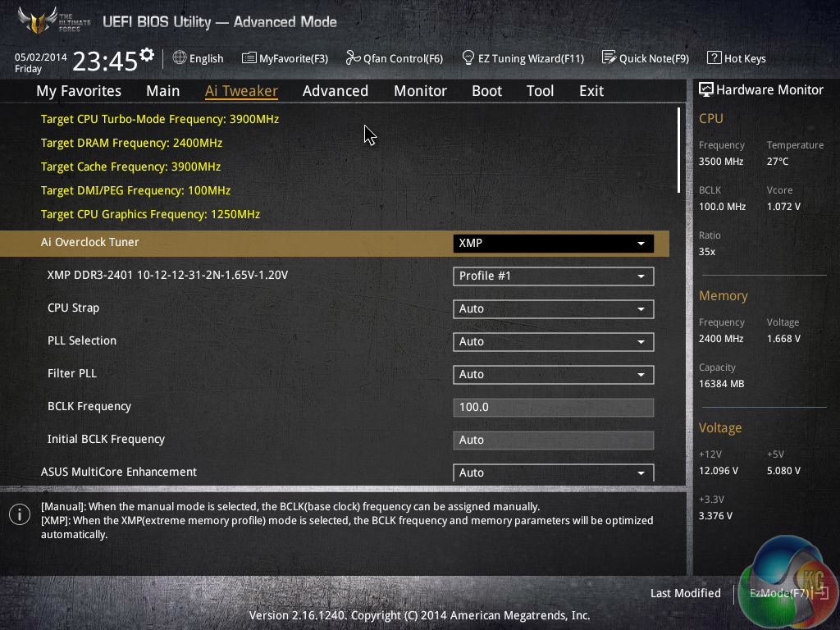Viewport: 840px width, 630px height.
Task: Open the Boot tab
Action: point(486,91)
